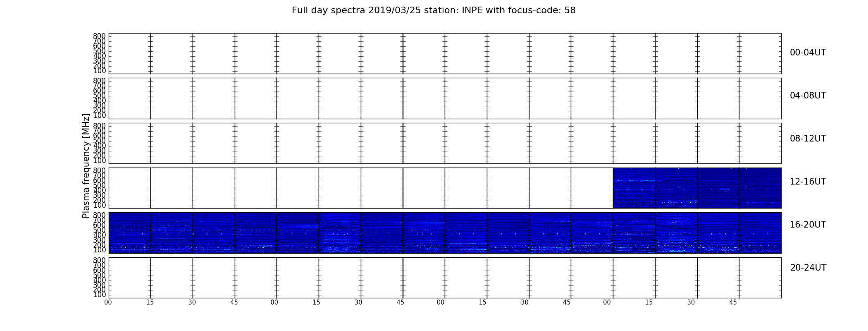
Task: Click the first '15' tick label on time axis
Action: click(150, 302)
